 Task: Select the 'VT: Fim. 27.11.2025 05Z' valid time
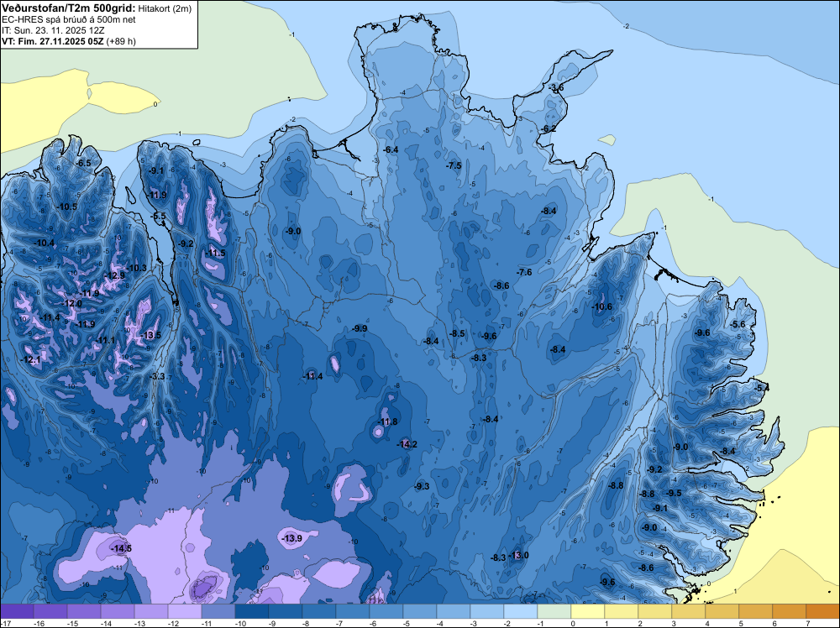(53, 41)
